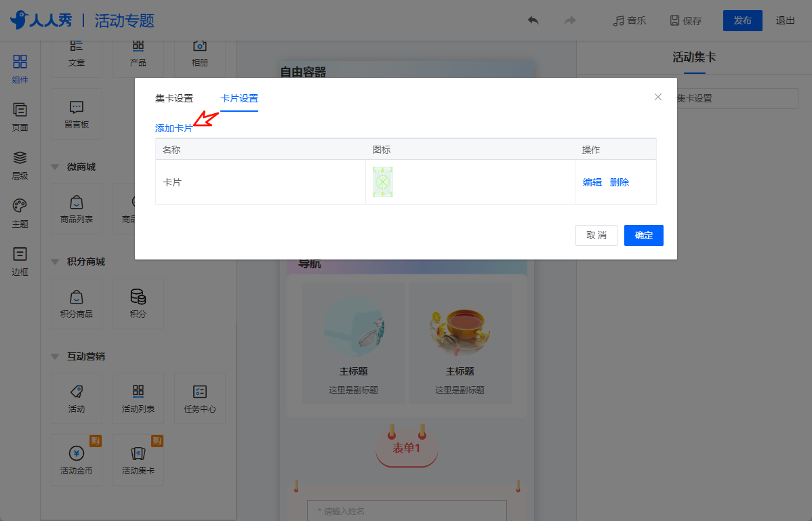This screenshot has width=812, height=521.
Task: Open the 组件 components sidebar icon
Action: pyautogui.click(x=20, y=69)
